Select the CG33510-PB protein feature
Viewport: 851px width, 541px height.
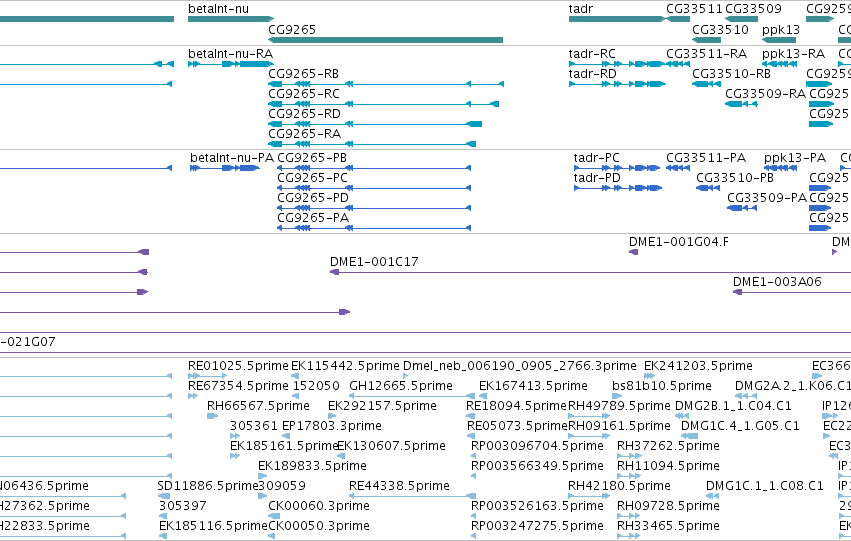coord(708,188)
